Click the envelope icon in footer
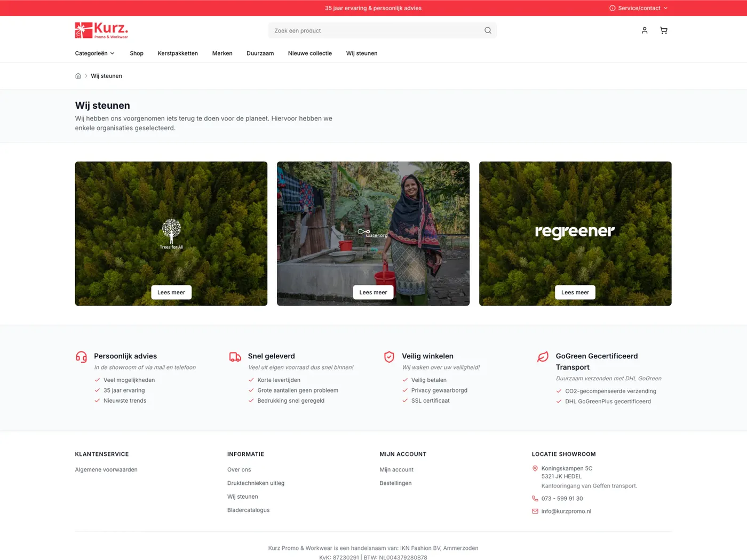 coord(535,511)
